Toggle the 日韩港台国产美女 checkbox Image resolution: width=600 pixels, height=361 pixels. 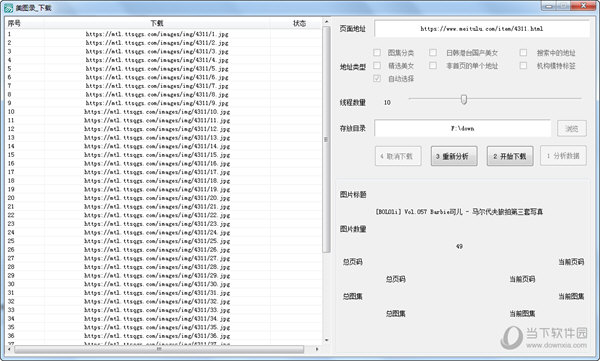pyautogui.click(x=433, y=52)
